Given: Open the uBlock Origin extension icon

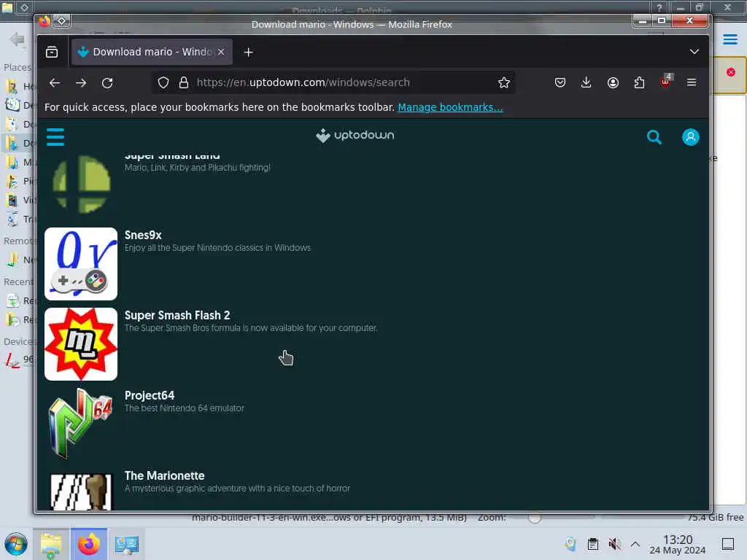Looking at the screenshot, I should pos(665,82).
